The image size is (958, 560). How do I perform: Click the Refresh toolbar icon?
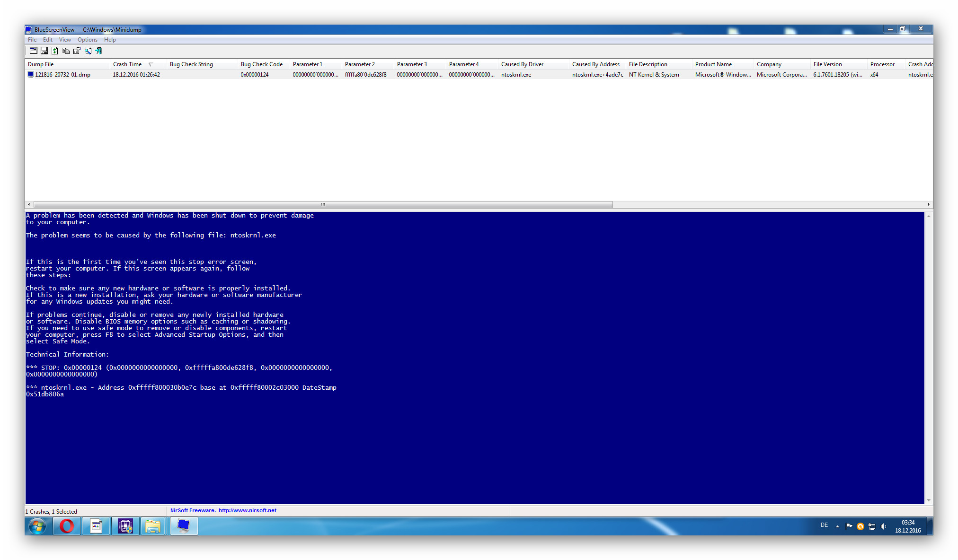[x=55, y=51]
